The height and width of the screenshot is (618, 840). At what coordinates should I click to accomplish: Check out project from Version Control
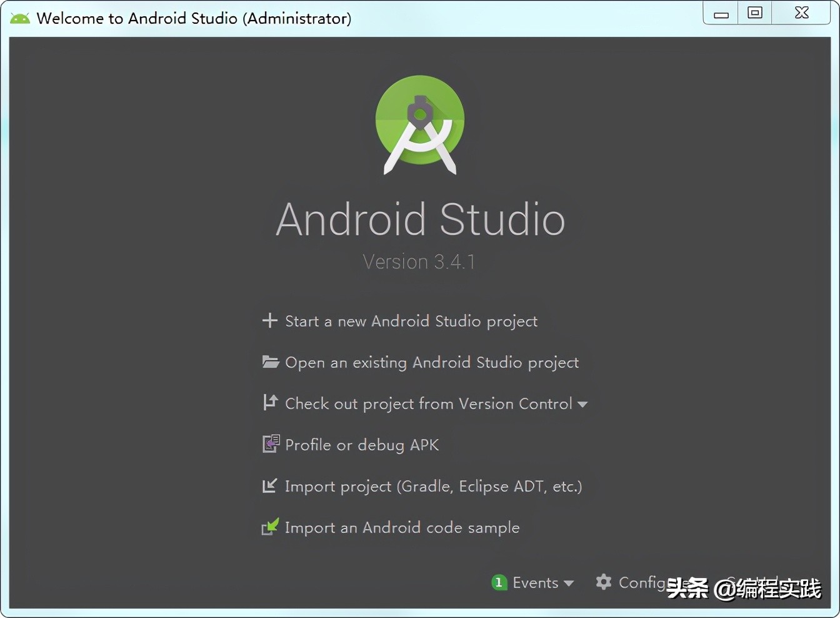click(429, 404)
